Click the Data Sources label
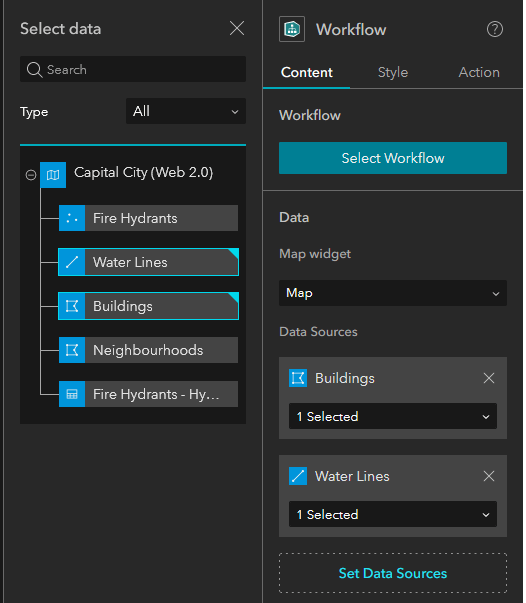The width and height of the screenshot is (526, 603). click(318, 331)
